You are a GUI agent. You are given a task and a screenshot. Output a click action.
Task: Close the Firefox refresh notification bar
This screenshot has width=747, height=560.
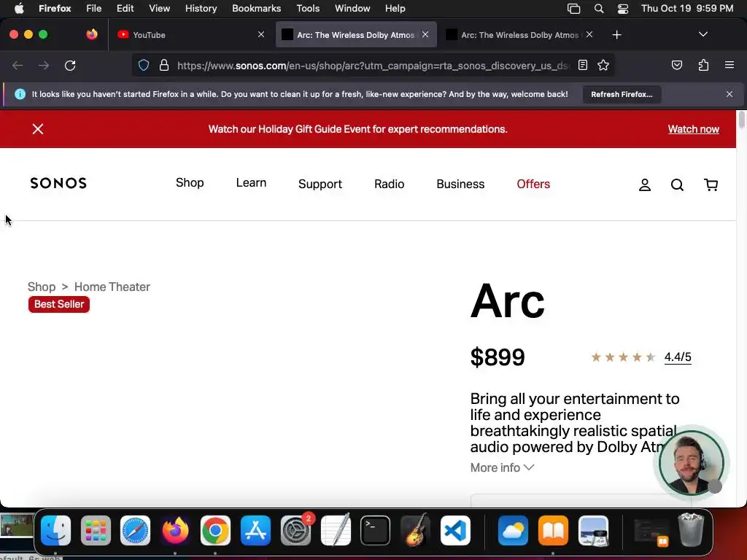(729, 94)
